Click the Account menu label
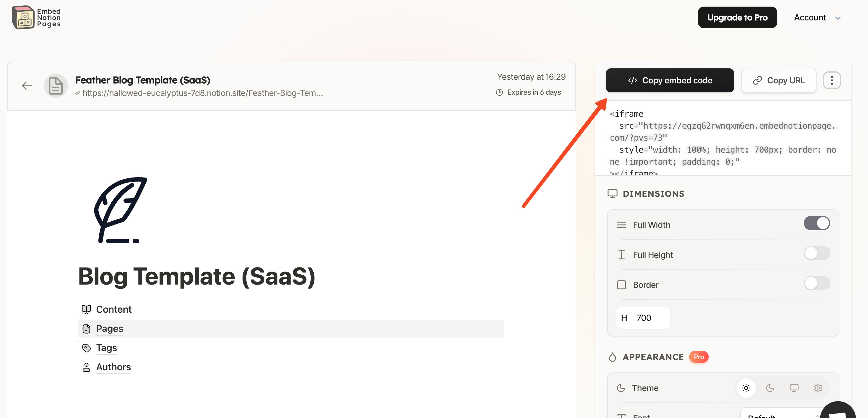The image size is (868, 418). coord(810,17)
